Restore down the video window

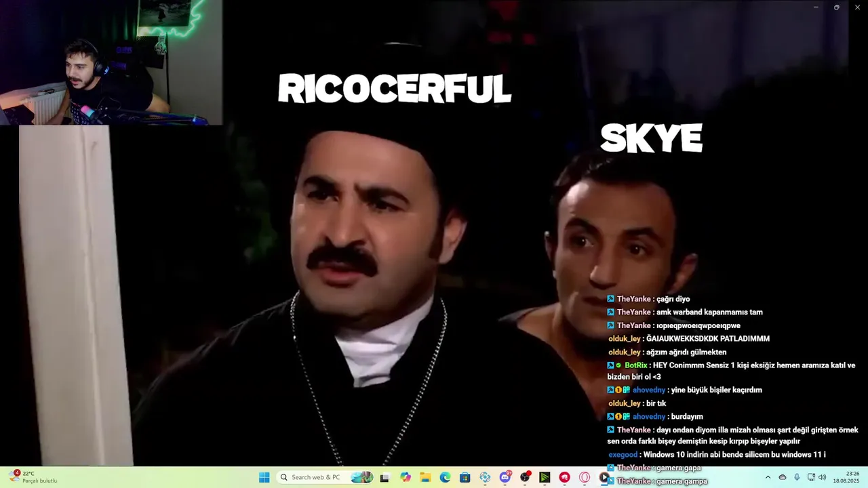pos(837,7)
